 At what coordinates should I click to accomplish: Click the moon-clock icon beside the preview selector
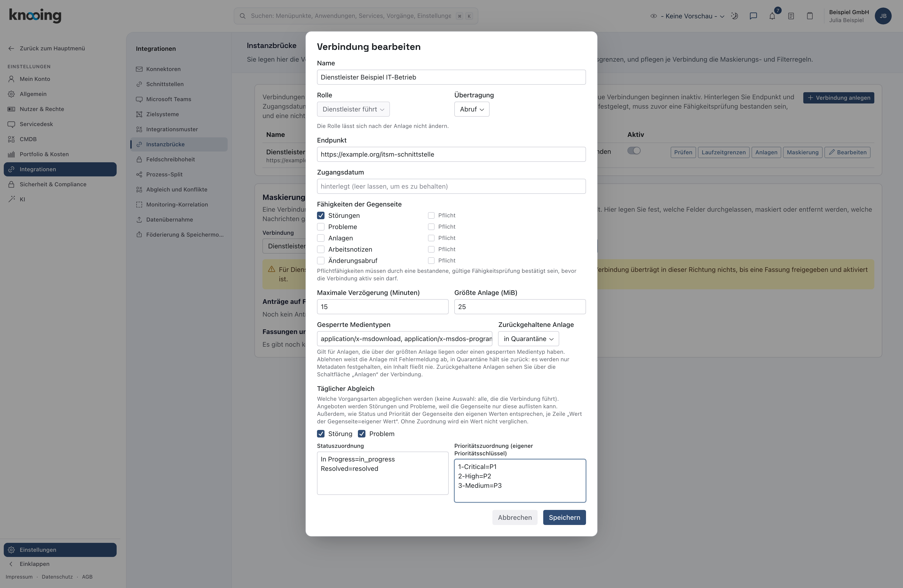735,16
